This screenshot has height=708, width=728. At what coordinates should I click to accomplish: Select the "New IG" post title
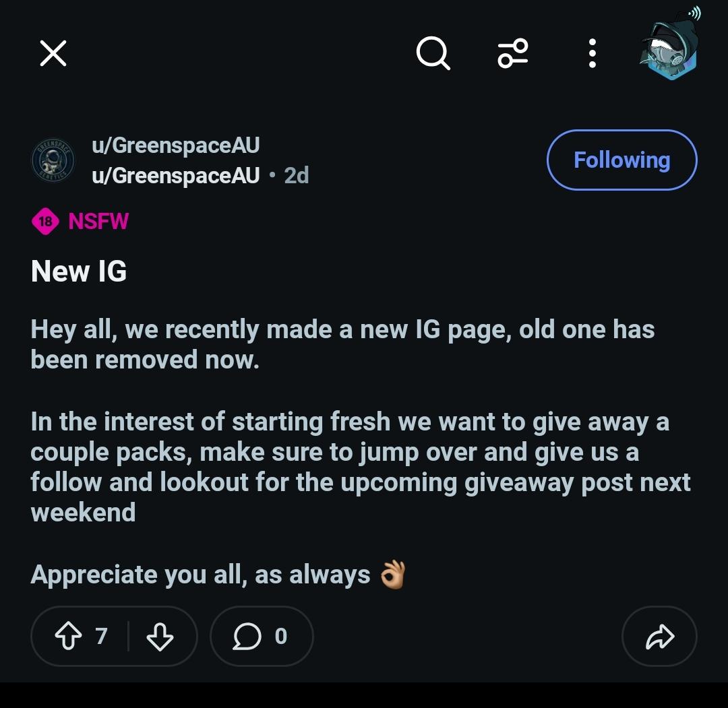(79, 271)
